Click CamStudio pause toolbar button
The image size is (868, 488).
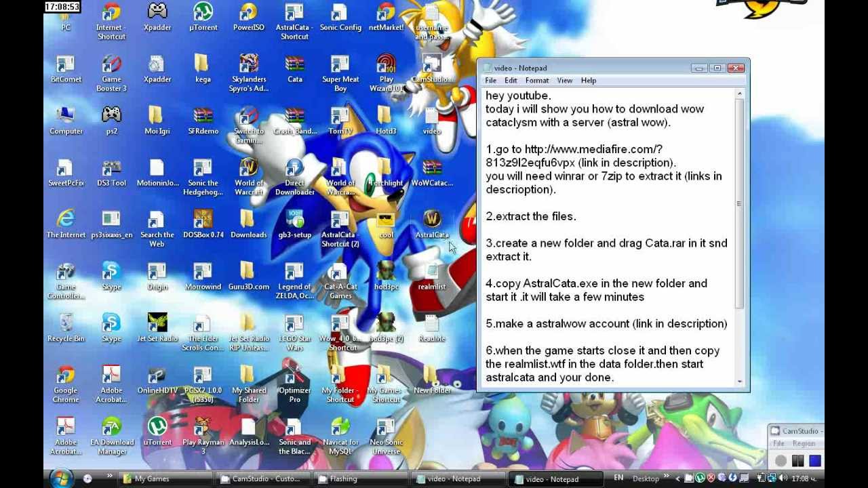coord(797,461)
